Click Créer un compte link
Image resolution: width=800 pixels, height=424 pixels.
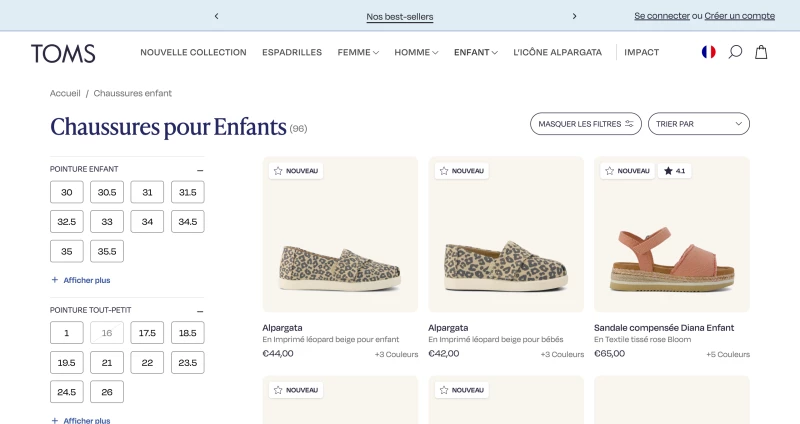pos(739,16)
